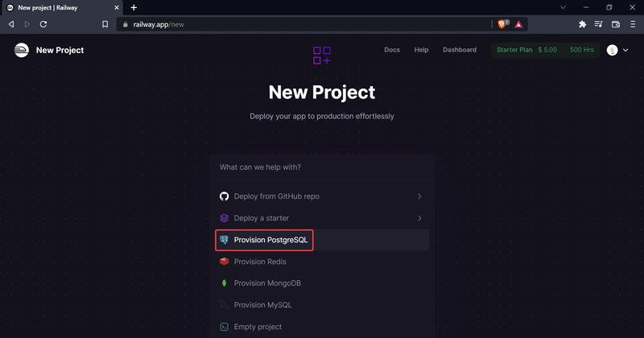The width and height of the screenshot is (644, 338).
Task: Choose Provision Redis
Action: 322,262
